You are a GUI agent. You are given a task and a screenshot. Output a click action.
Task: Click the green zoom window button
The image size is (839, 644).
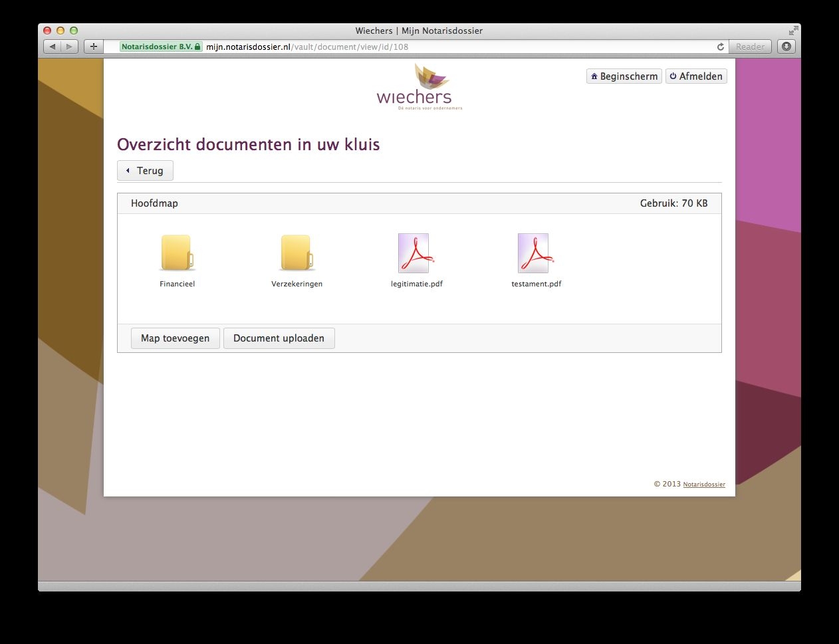[x=74, y=31]
